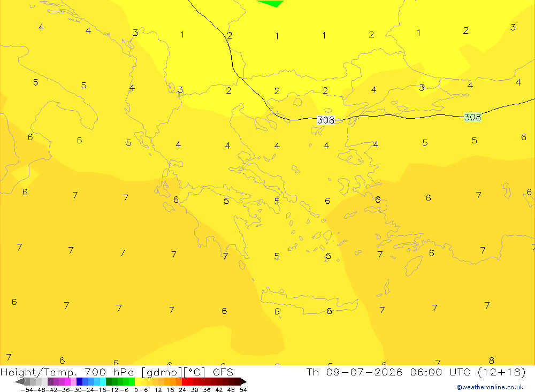The width and height of the screenshot is (535, 392).
Task: Click the '24' legend scale label
Action: (182, 390)
